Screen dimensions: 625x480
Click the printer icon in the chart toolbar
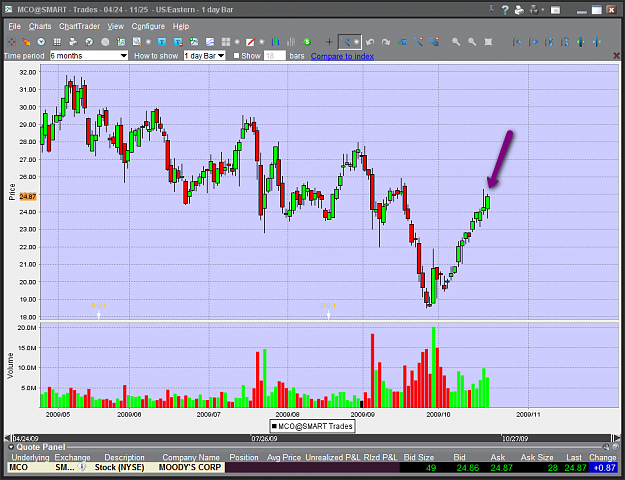pyautogui.click(x=73, y=42)
